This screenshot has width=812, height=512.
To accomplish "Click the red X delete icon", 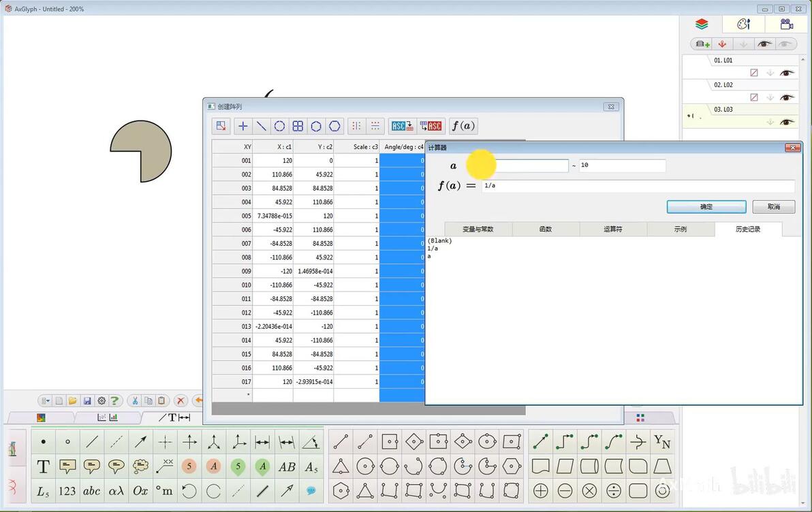I will (181, 401).
